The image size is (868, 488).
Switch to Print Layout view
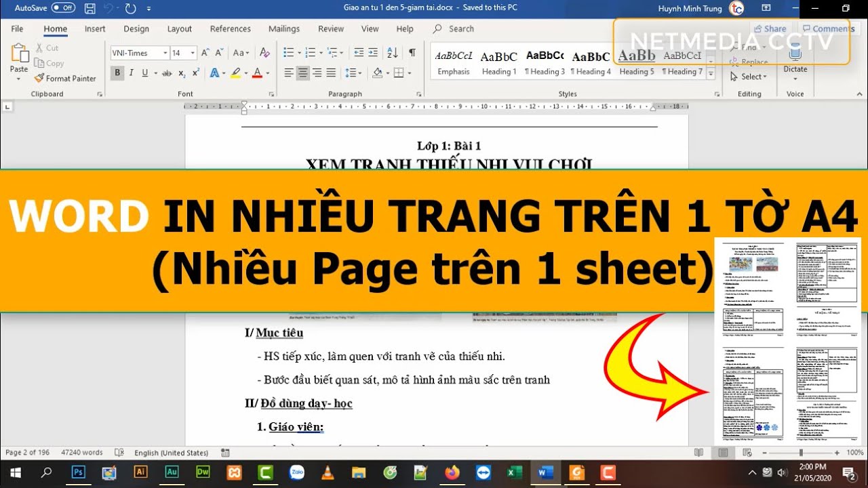(723, 453)
